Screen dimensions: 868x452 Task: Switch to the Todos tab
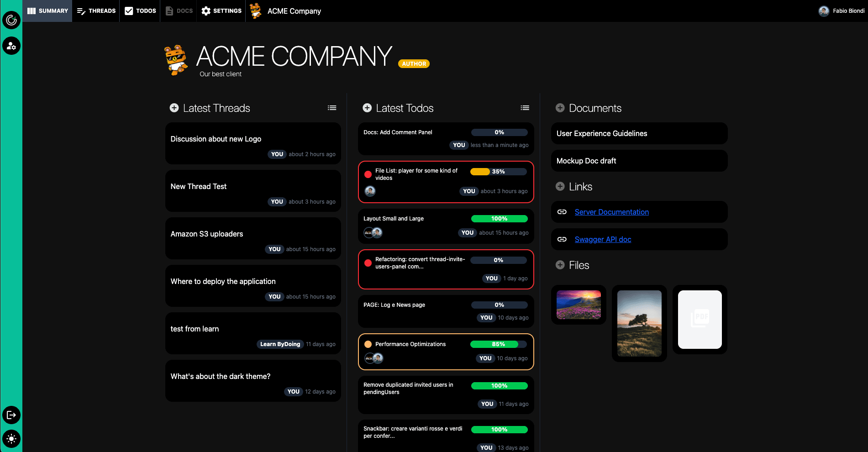(x=140, y=11)
